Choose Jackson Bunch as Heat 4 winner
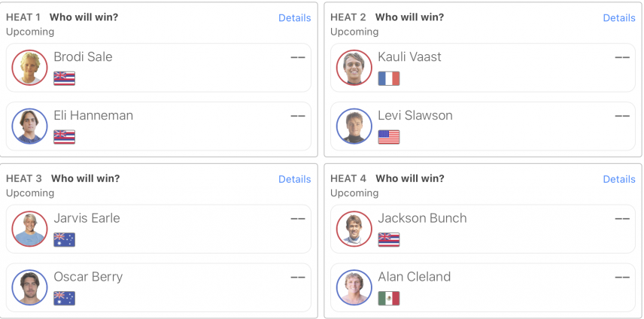The image size is (644, 319). (x=483, y=229)
